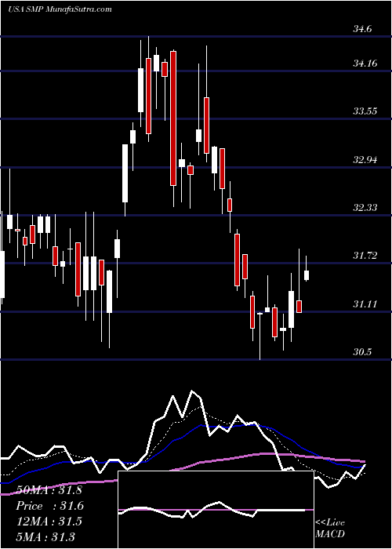Select the 32.33 price axis label
Image resolution: width=392 pixels, height=549 pixels.
click(365, 208)
